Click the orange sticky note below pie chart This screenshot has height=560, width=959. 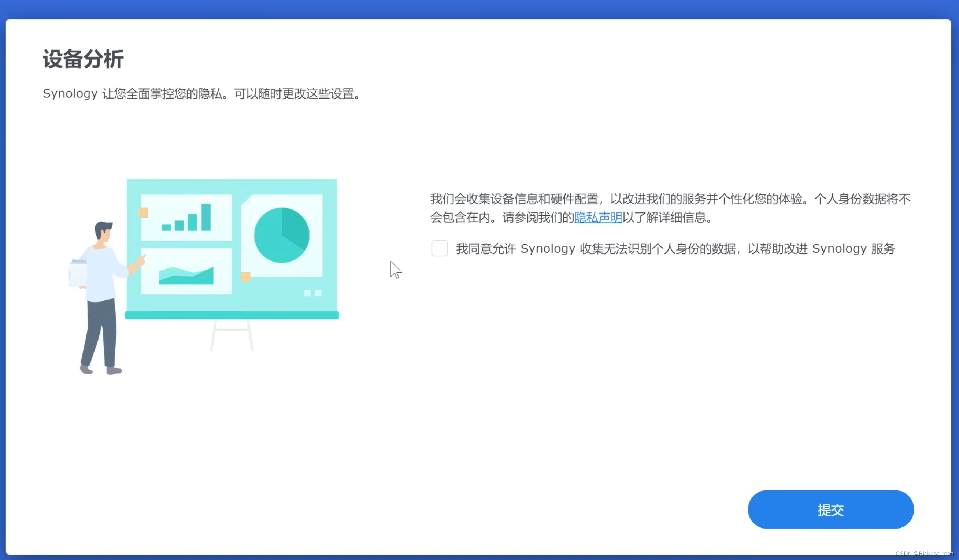click(246, 277)
